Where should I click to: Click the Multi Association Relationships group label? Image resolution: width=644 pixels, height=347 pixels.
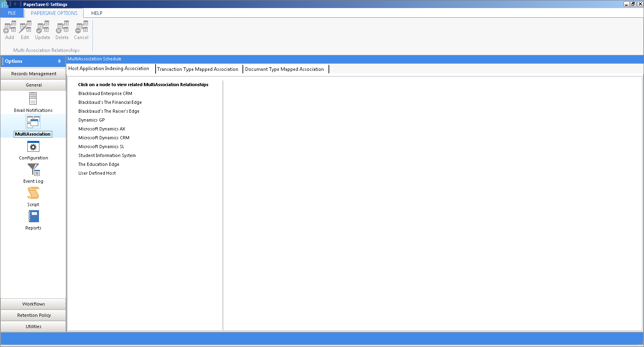46,50
